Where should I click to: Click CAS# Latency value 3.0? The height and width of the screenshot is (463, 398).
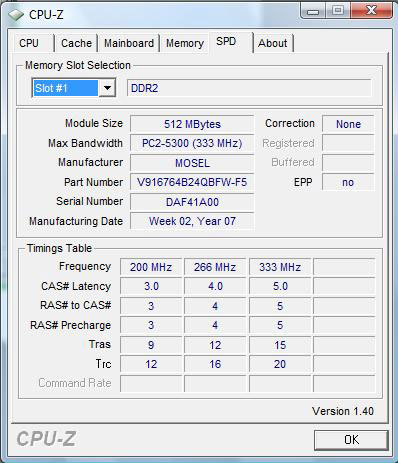point(151,286)
